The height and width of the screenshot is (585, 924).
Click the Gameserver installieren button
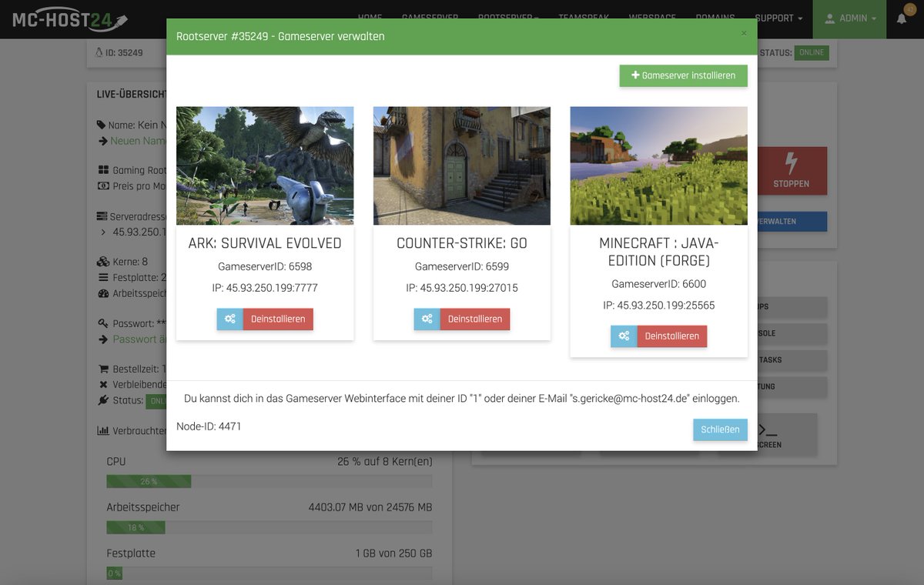(x=683, y=75)
